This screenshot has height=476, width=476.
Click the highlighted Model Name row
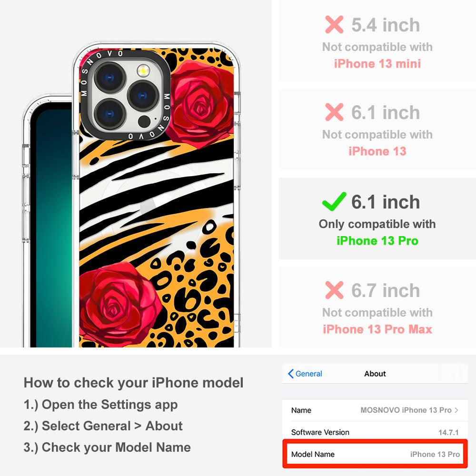tap(375, 454)
